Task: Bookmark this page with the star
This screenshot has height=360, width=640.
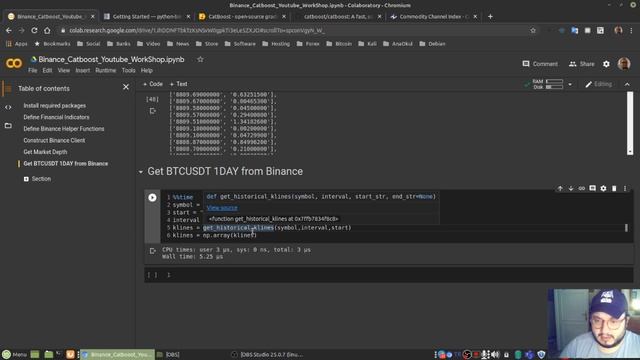Action: click(533, 30)
